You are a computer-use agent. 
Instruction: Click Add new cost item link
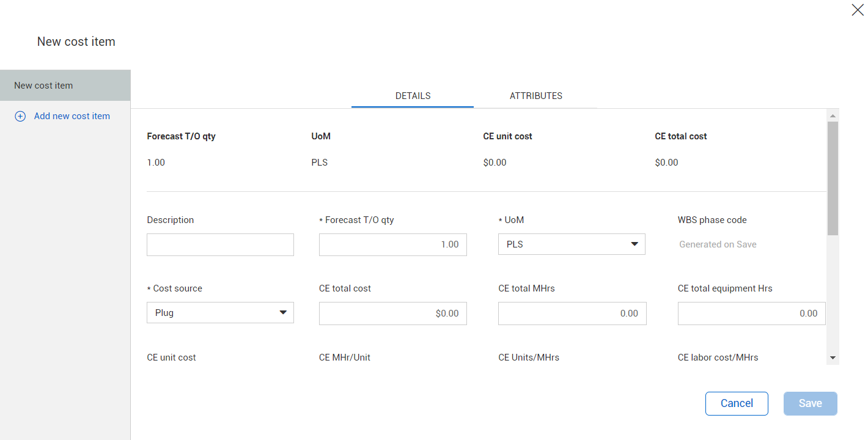pos(72,116)
